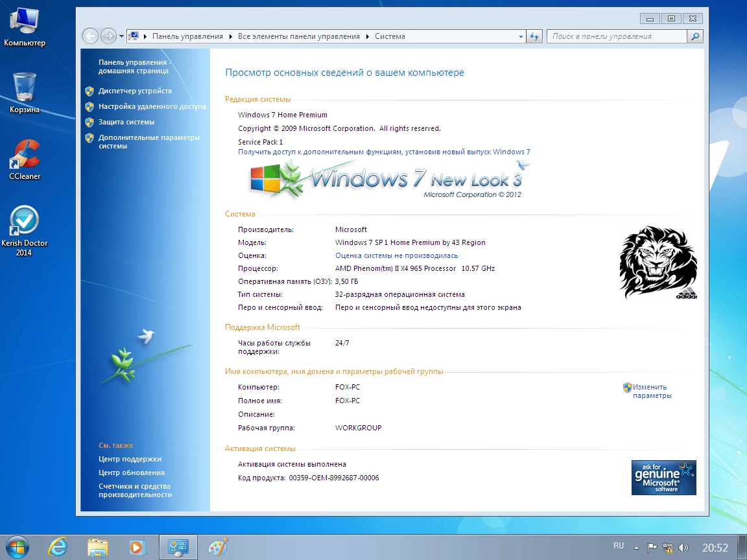This screenshot has width=747, height=560.
Task: Click Оценка системы не производилась link
Action: coord(396,256)
